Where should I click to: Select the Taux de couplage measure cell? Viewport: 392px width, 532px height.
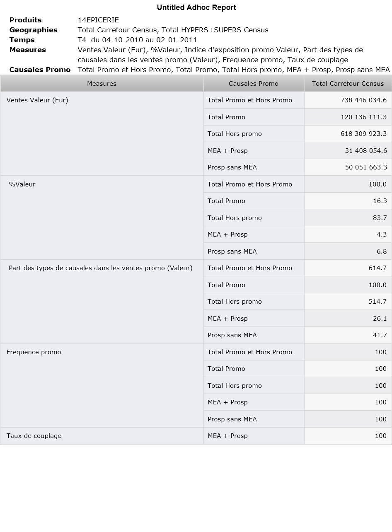coord(102,436)
